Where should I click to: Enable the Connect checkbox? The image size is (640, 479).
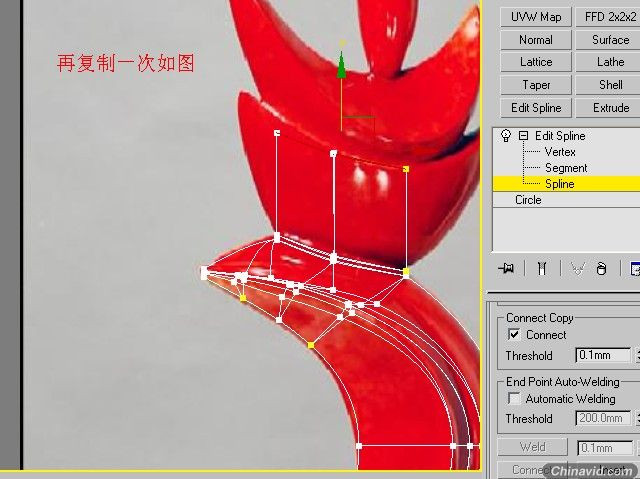tap(514, 335)
